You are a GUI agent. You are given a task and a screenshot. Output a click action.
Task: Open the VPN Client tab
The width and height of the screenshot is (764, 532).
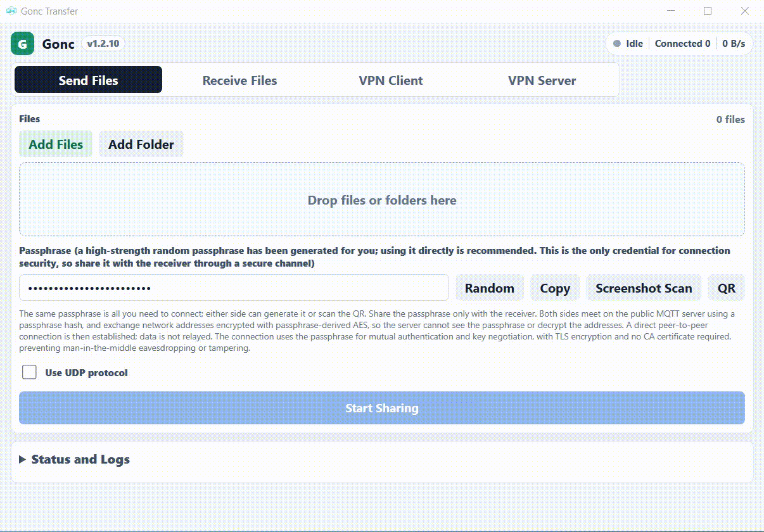coord(391,80)
